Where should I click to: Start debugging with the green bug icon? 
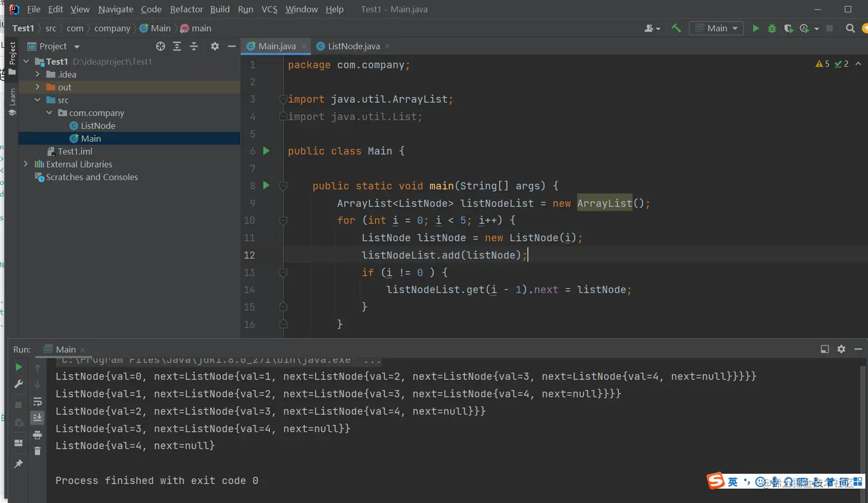tap(772, 28)
